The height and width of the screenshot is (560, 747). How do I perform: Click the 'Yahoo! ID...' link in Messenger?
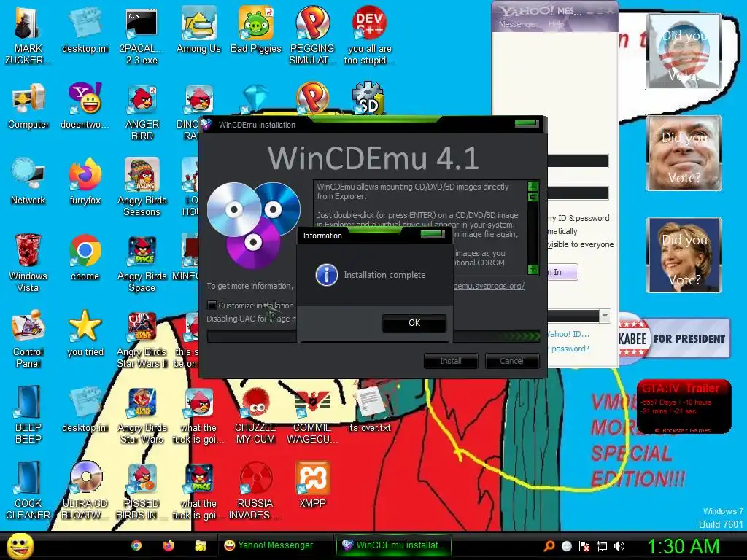(x=568, y=334)
